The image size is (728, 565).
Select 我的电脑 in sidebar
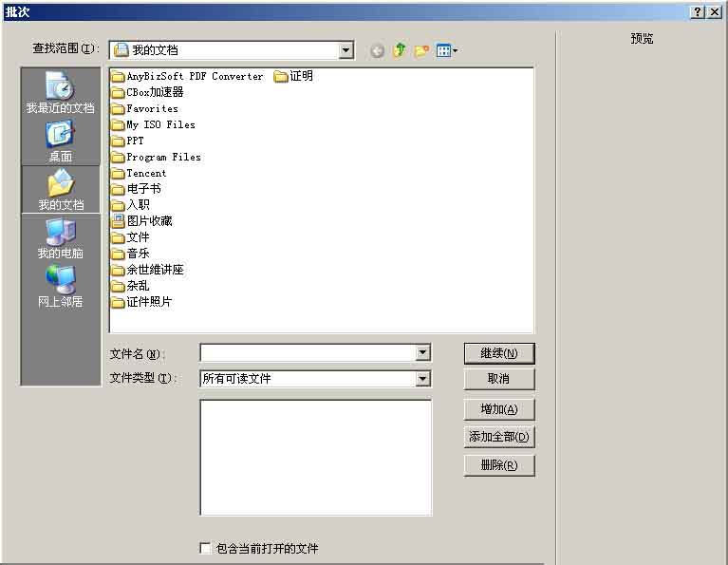point(61,239)
